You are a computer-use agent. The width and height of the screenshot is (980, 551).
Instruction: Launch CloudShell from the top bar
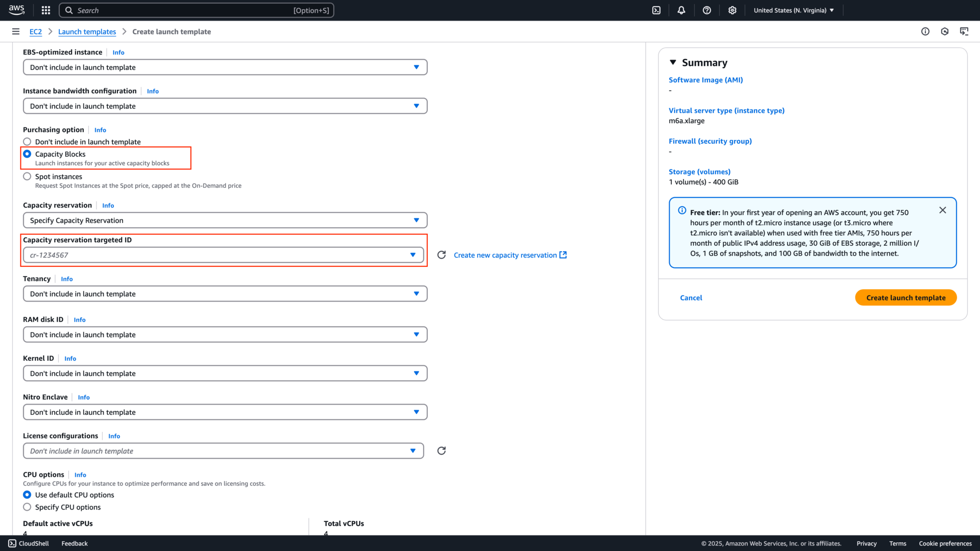pyautogui.click(x=656, y=10)
